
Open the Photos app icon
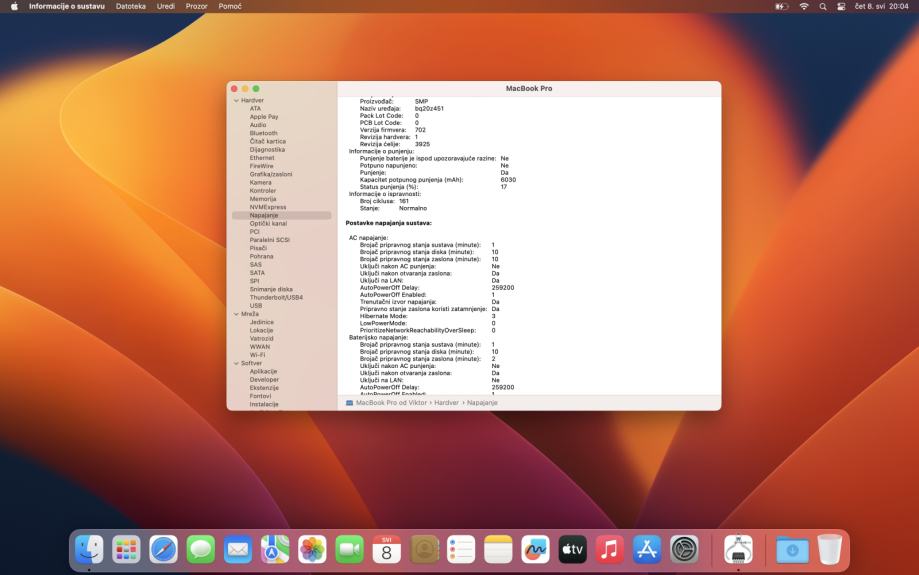pyautogui.click(x=312, y=549)
